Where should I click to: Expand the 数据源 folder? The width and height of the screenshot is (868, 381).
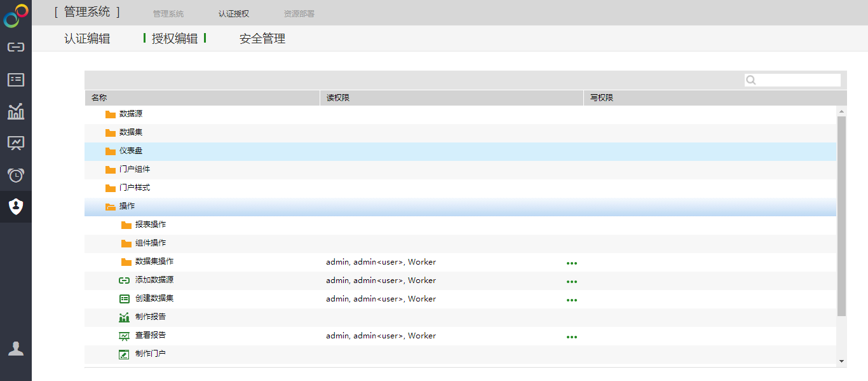click(x=111, y=114)
